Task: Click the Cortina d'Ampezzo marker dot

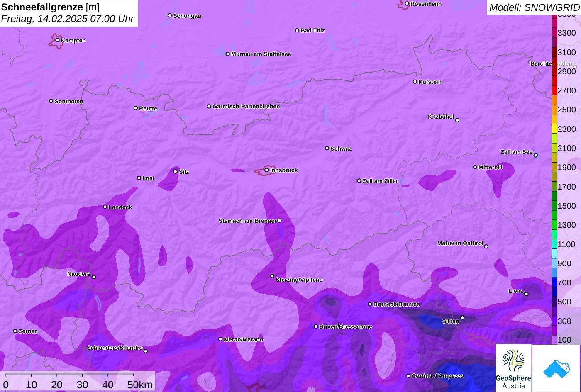Action: [408, 376]
